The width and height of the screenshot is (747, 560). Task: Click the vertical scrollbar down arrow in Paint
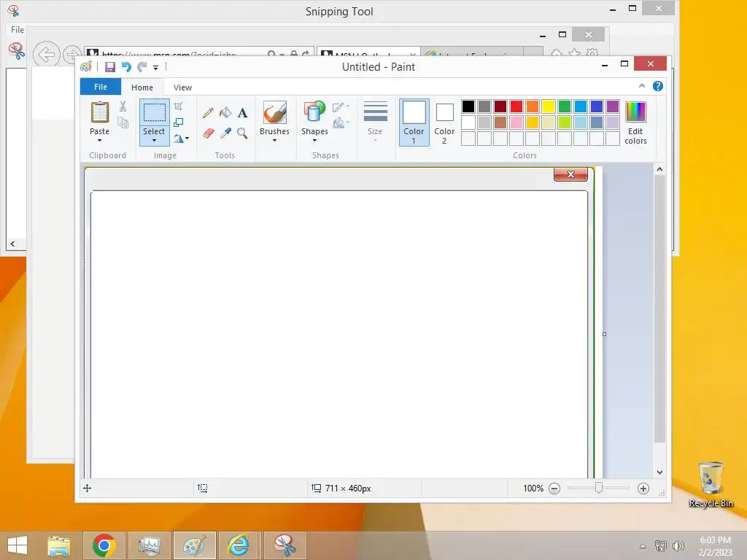pos(659,472)
